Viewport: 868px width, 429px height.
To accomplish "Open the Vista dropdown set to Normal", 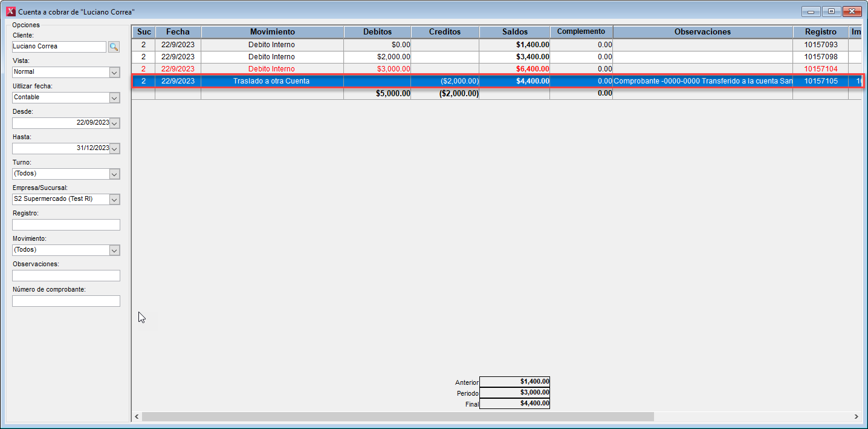I will click(114, 72).
